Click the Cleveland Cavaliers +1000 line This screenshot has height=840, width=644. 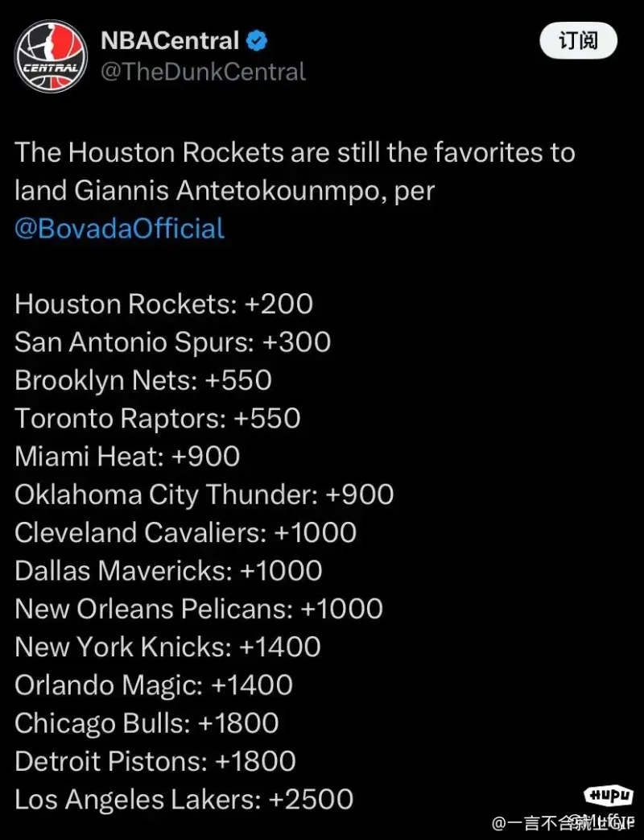pyautogui.click(x=186, y=532)
